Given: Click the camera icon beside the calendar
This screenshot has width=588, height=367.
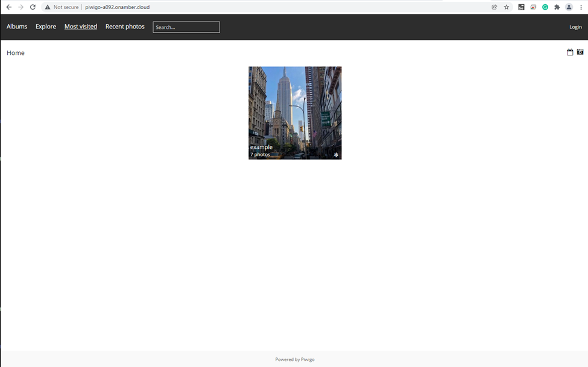Looking at the screenshot, I should (x=580, y=52).
